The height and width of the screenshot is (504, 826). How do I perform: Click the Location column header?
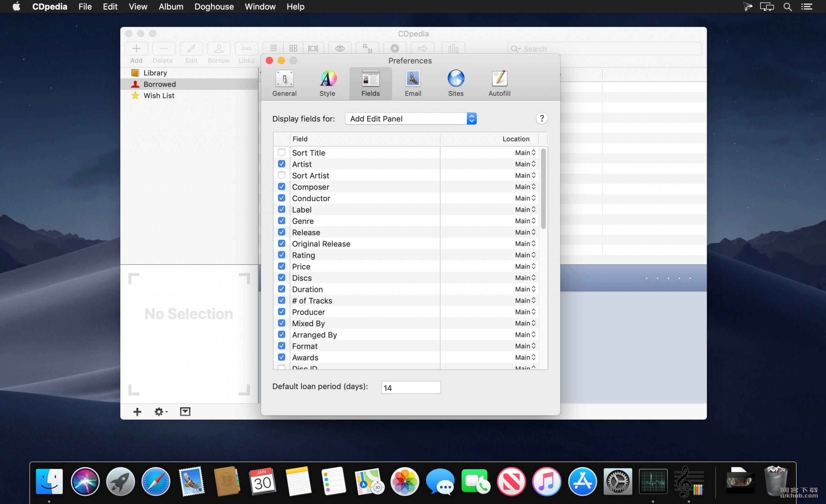tap(489, 139)
